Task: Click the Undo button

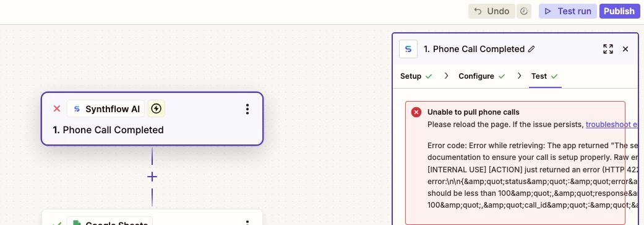Action: point(492,12)
